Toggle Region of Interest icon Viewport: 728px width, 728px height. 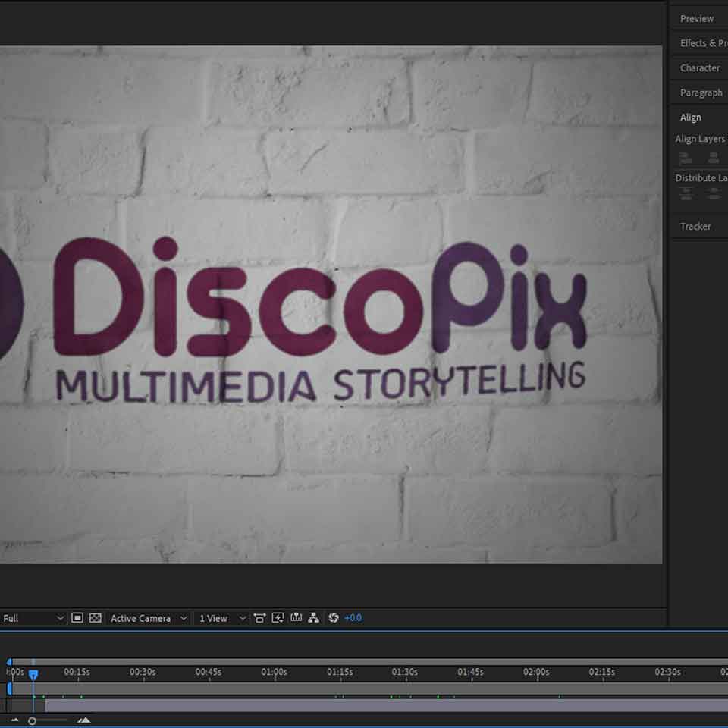coord(77,618)
